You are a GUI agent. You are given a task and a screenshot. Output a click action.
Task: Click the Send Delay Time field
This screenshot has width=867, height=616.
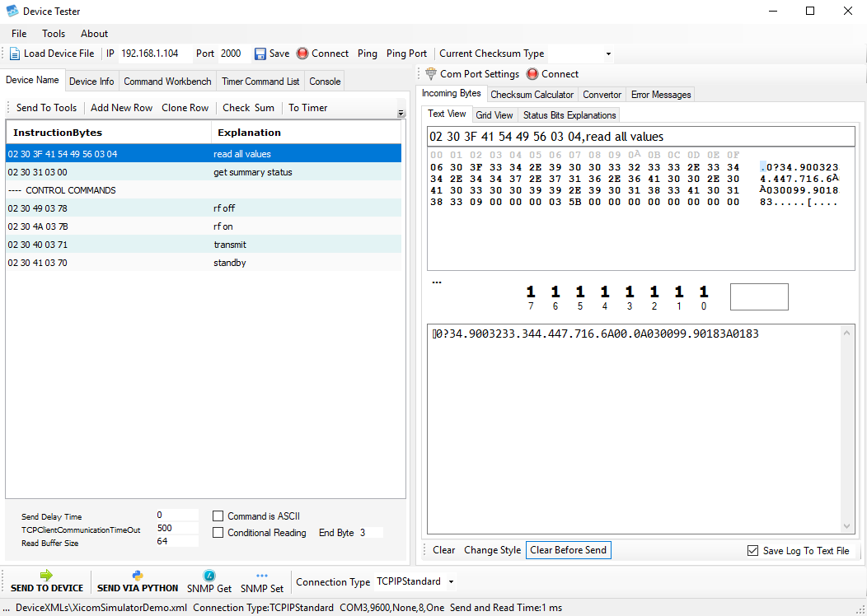click(177, 515)
